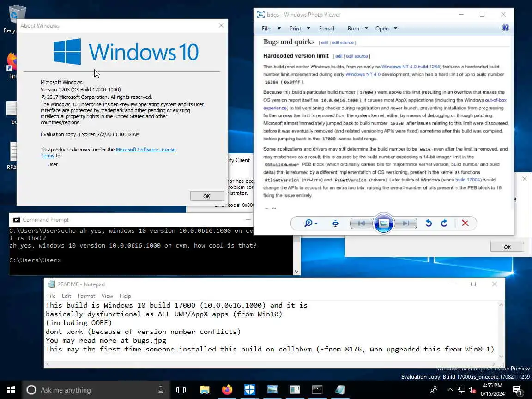Switch to Notepad taskbar icon
Screen dimensions: 532x399
click(x=339, y=390)
